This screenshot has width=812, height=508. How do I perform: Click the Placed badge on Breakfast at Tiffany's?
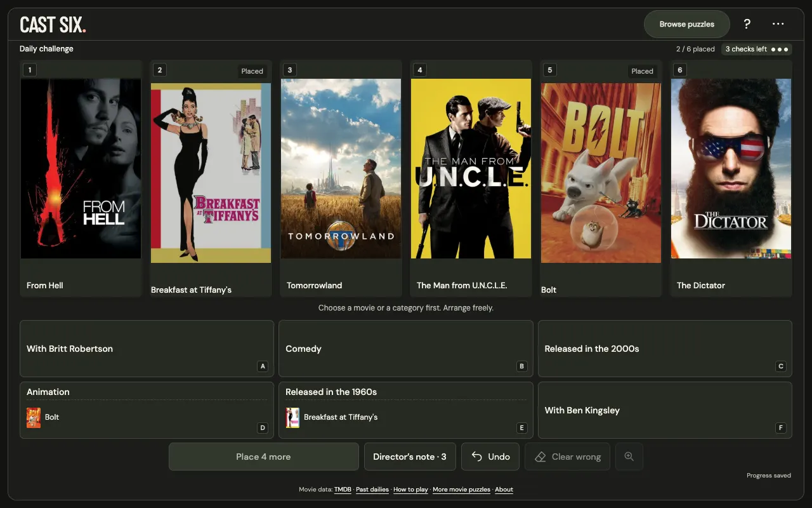(x=252, y=71)
